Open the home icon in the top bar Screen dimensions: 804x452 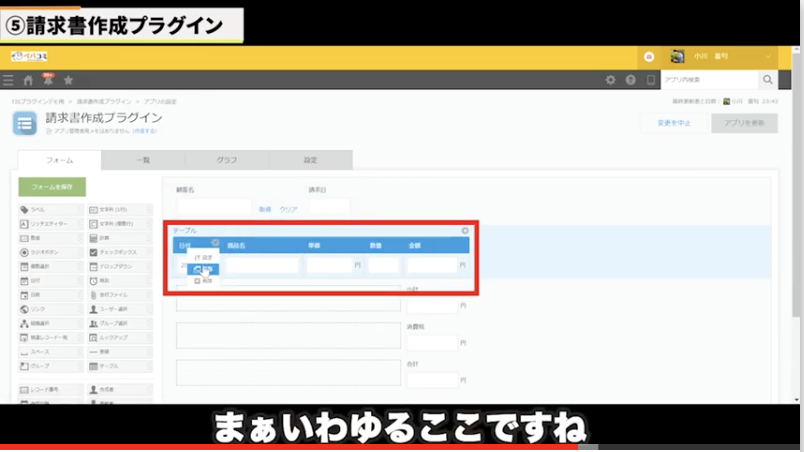point(28,80)
